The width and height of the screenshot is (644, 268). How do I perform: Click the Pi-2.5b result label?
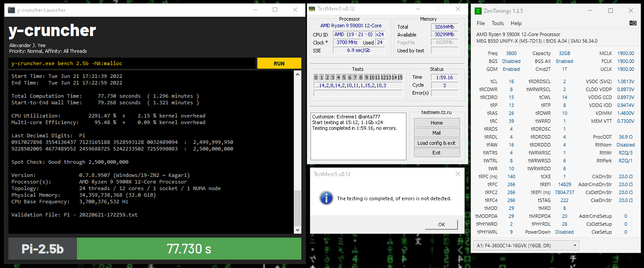pos(43,249)
